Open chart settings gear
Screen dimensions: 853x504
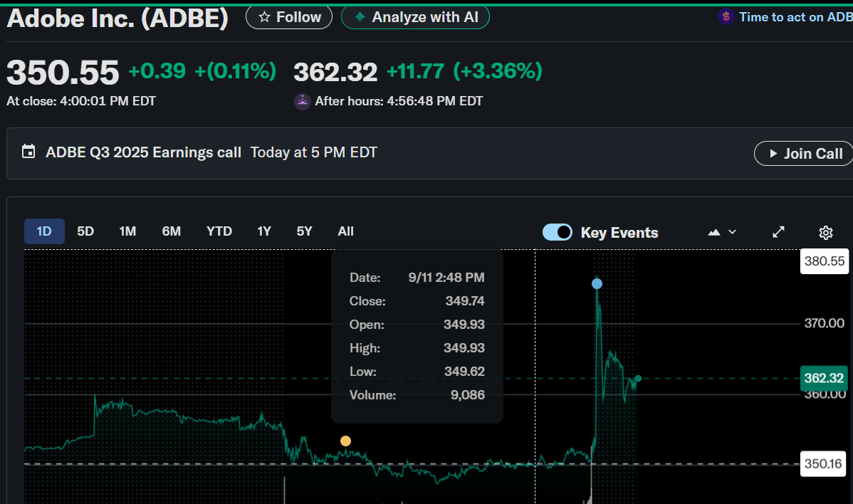825,232
